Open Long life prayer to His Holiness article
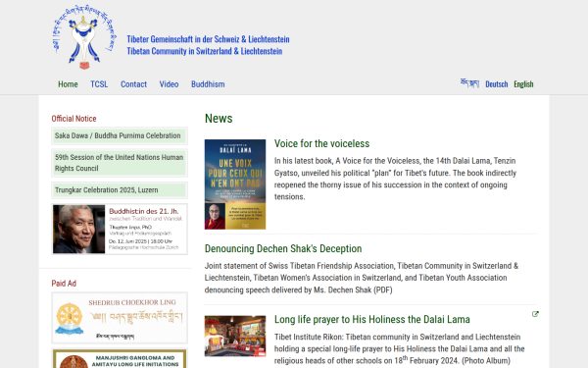Screen dimensions: 588x368 point(372,319)
